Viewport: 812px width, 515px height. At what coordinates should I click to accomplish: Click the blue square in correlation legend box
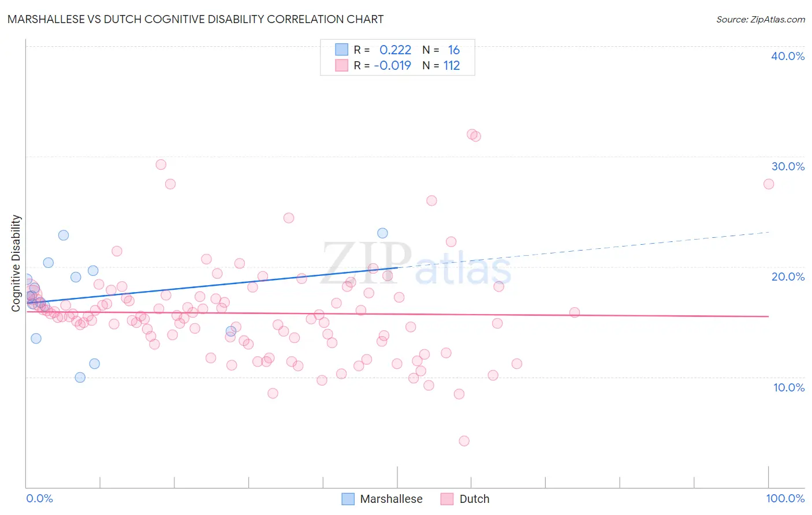(342, 50)
